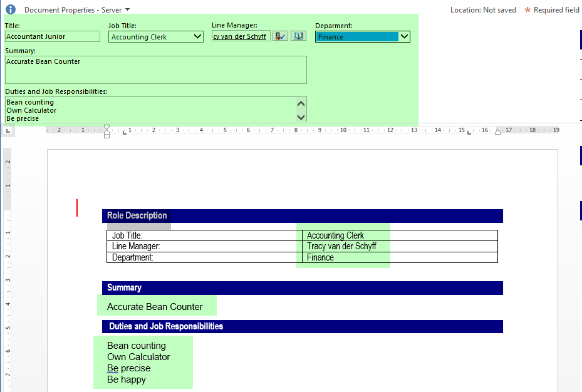Click the blue information icon
The width and height of the screenshot is (582, 392).
click(10, 9)
